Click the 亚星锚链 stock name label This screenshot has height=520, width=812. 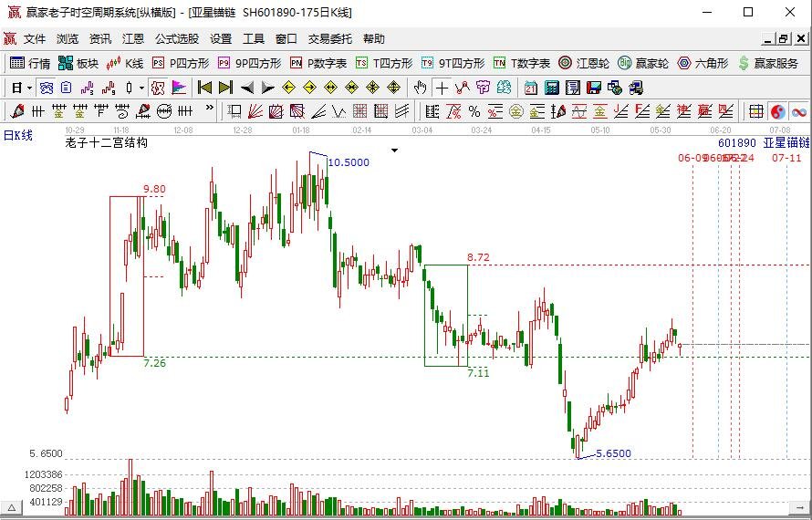(x=786, y=142)
